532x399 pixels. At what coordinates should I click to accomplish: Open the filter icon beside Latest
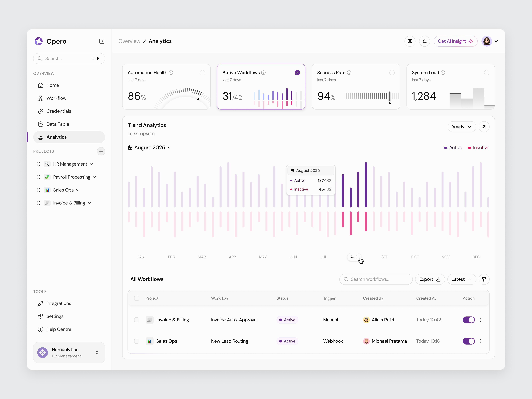(484, 279)
